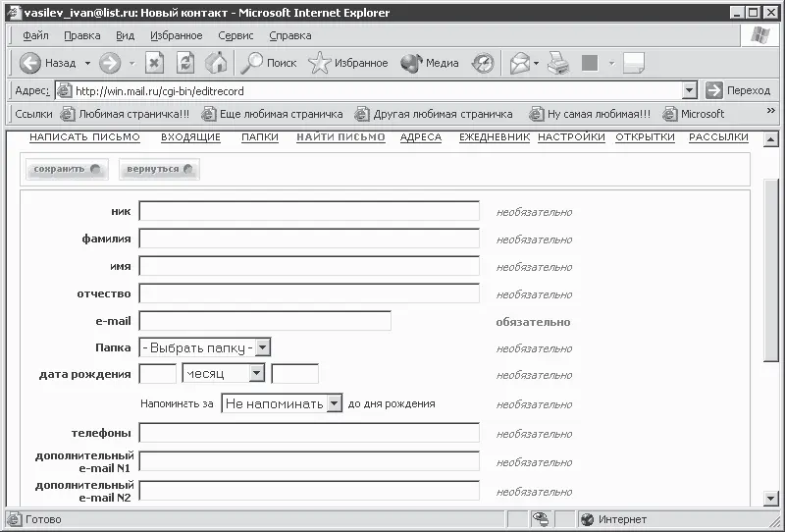Screen dimensions: 785x532
Task: Click the 'вернуться' return button
Action: click(x=159, y=169)
